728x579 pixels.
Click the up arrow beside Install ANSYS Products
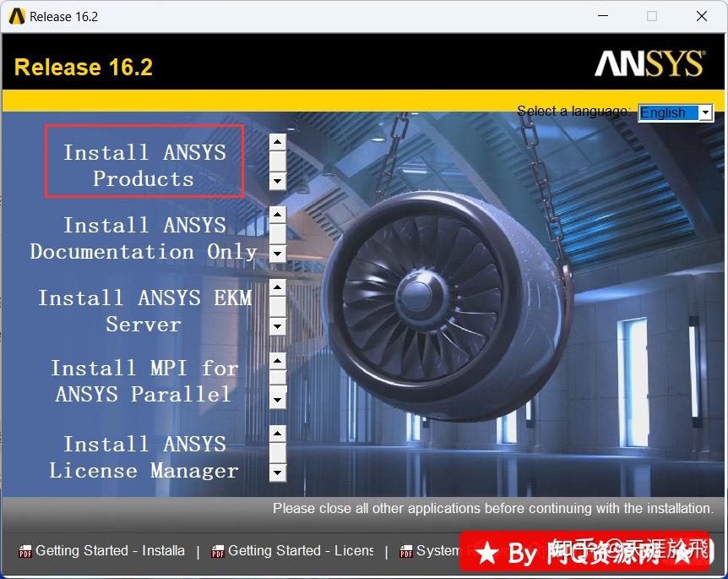coord(277,141)
